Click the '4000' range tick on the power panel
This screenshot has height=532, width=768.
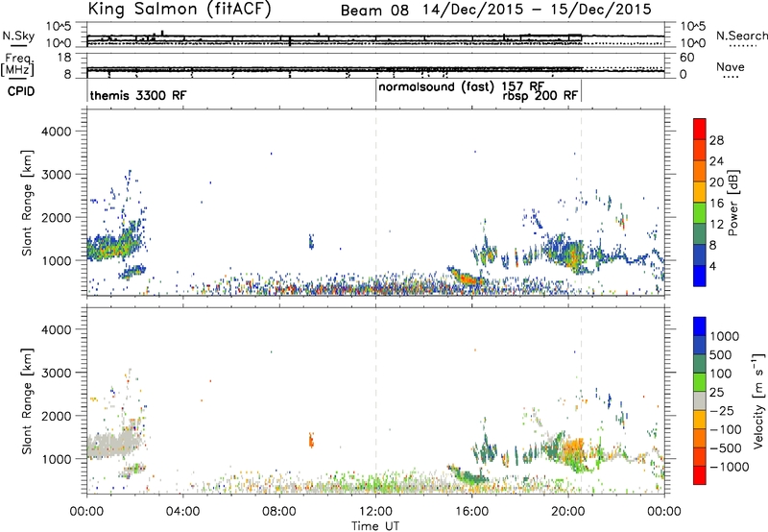click(x=57, y=132)
